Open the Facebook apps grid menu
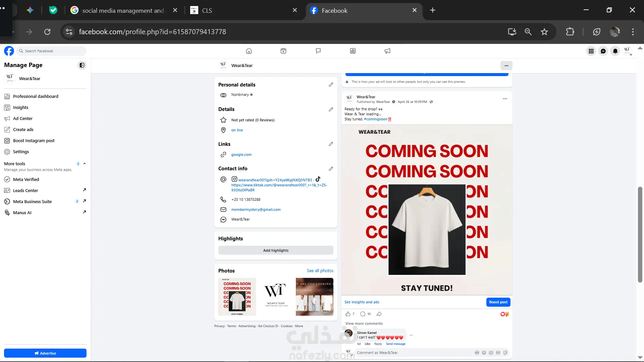The width and height of the screenshot is (644, 362). tap(591, 51)
